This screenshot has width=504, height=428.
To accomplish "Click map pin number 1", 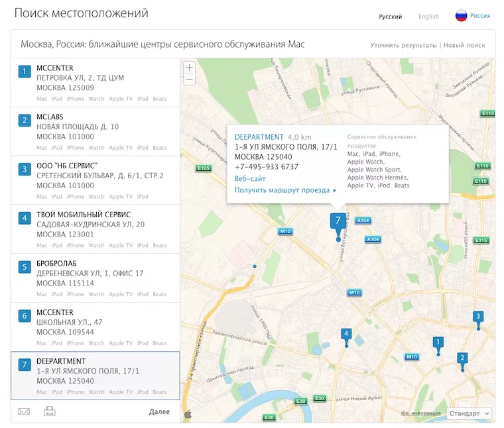I will pyautogui.click(x=438, y=343).
